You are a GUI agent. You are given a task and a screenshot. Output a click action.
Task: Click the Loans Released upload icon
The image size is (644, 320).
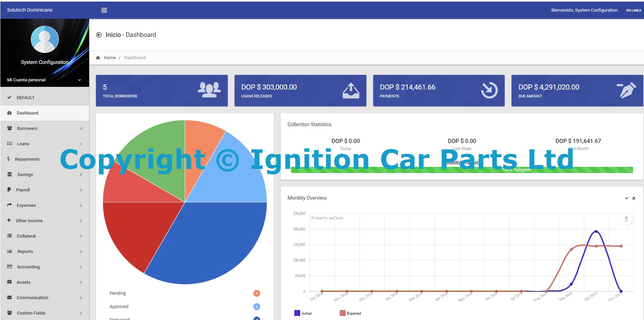tap(351, 91)
